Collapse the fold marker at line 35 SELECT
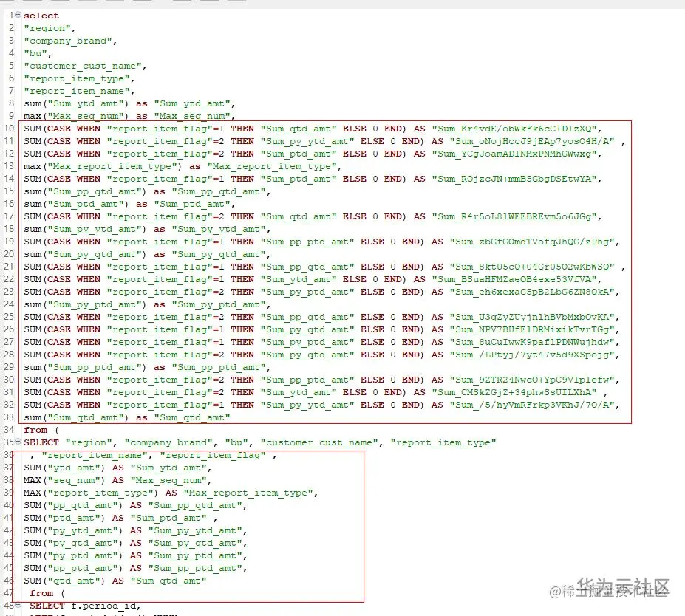The width and height of the screenshot is (685, 616). pyautogui.click(x=18, y=442)
